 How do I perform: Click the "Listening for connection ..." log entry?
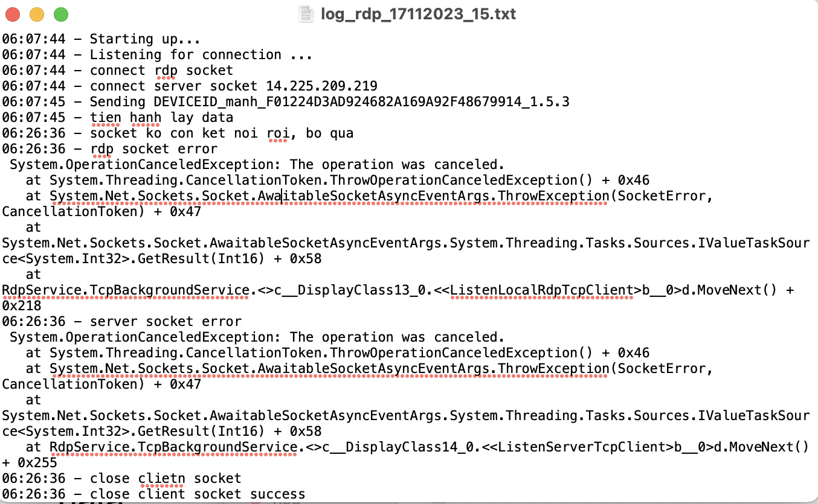pos(201,55)
